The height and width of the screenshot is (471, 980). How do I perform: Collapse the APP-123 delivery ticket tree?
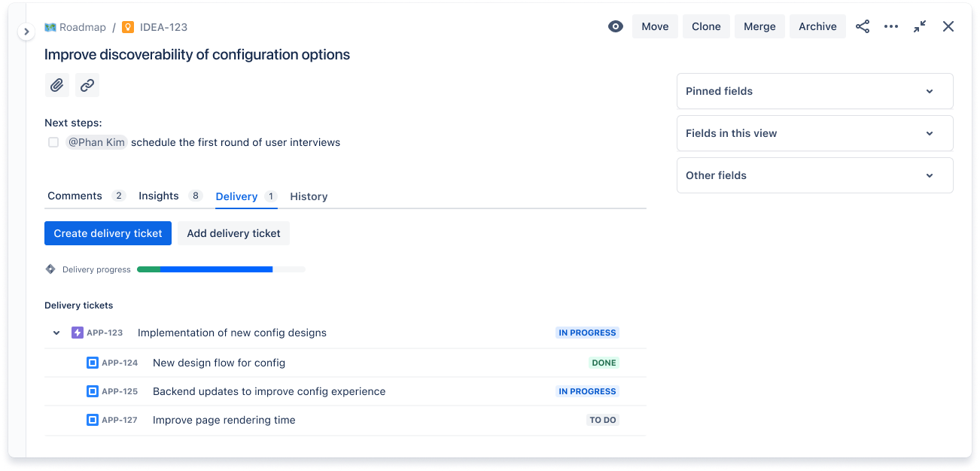56,332
